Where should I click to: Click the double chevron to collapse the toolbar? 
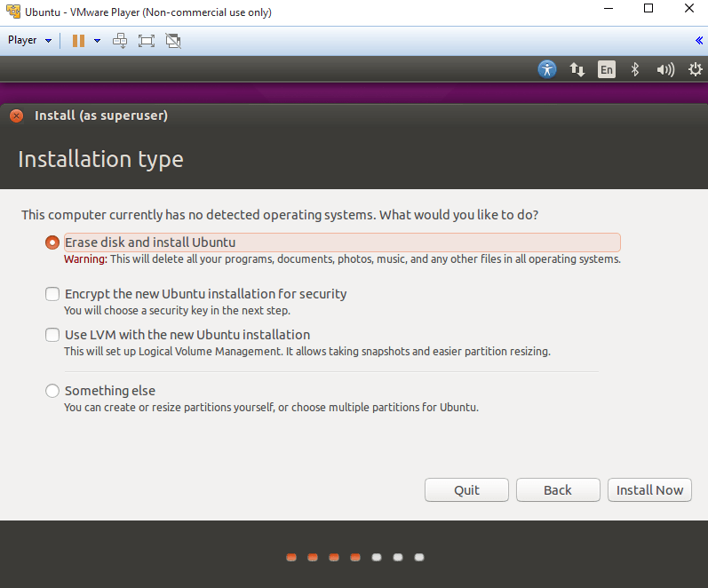tap(698, 40)
